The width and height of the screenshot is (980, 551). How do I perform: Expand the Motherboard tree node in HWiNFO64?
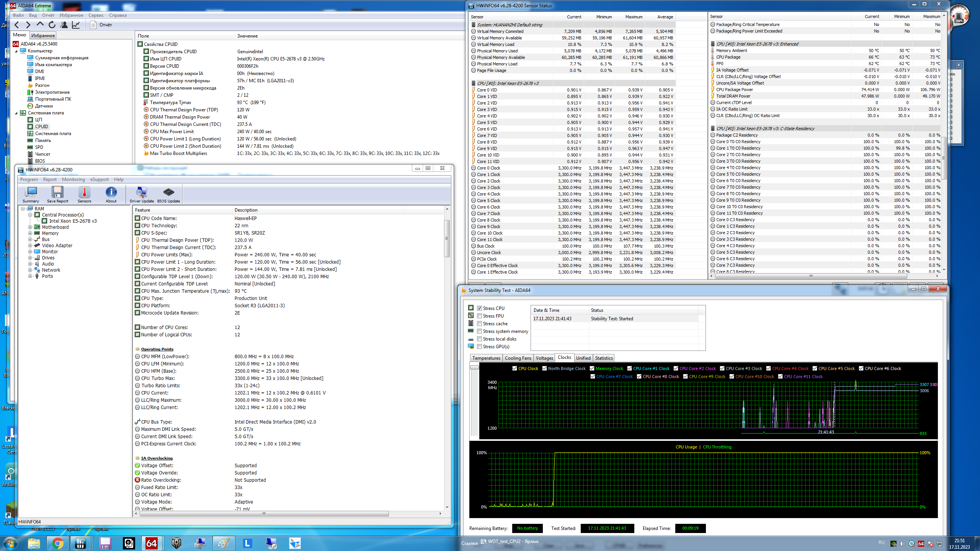click(30, 227)
